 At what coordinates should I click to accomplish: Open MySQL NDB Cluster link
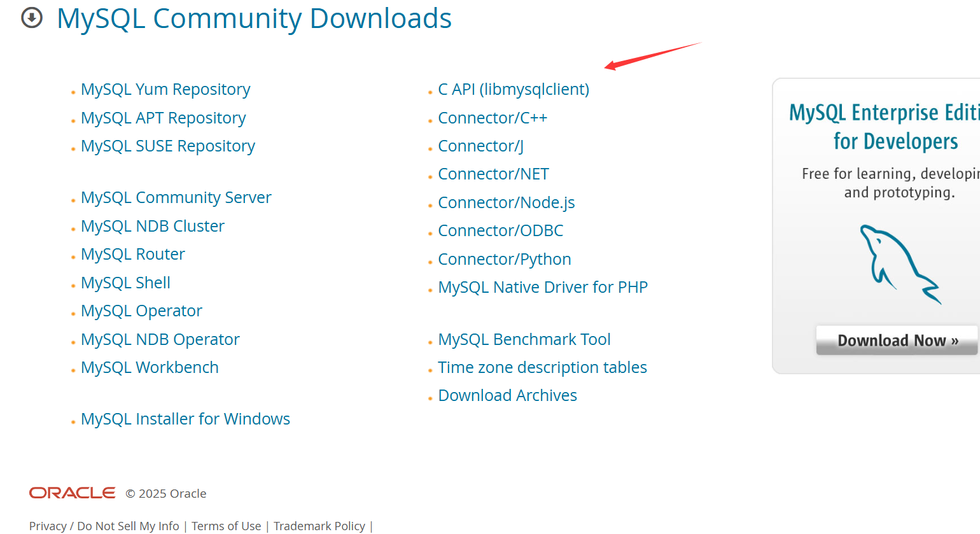153,227
